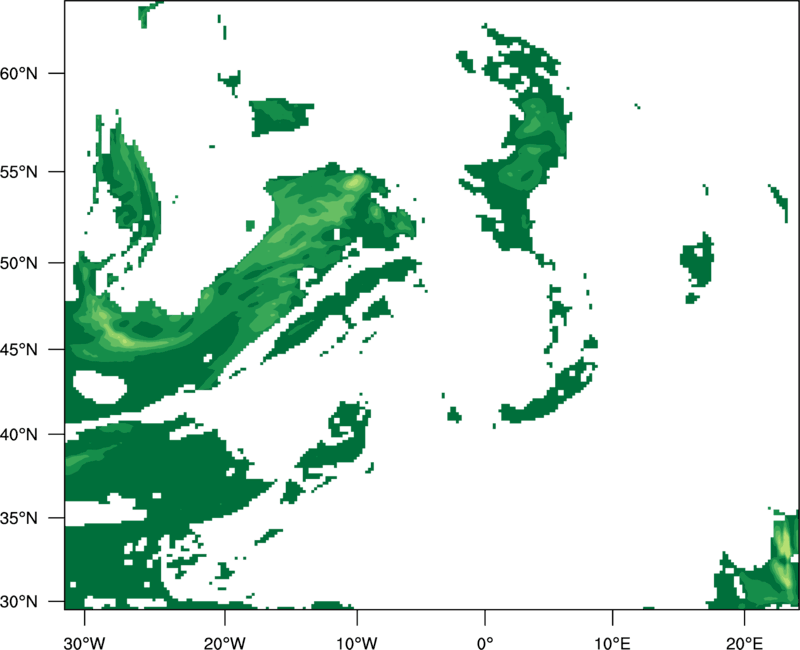
Task: Click the 30°N latitude label
Action: tap(19, 602)
